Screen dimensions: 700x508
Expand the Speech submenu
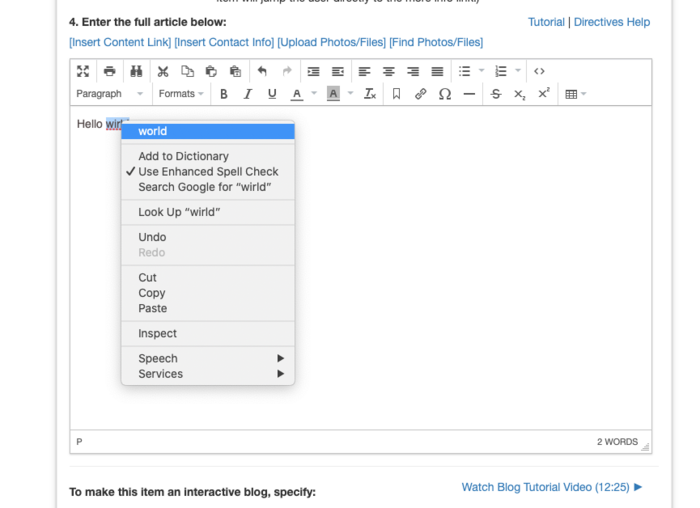coord(208,358)
